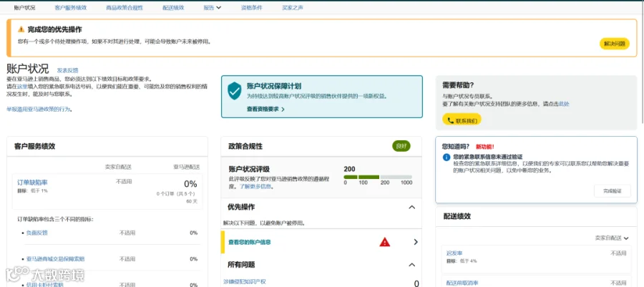Click the 查看您的账户信息 link
Image resolution: width=644 pixels, height=287 pixels.
(250, 242)
